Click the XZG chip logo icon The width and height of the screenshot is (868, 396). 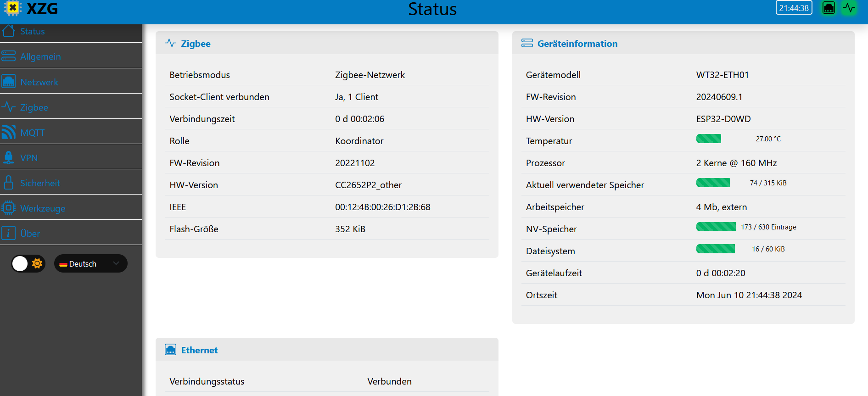coord(12,8)
